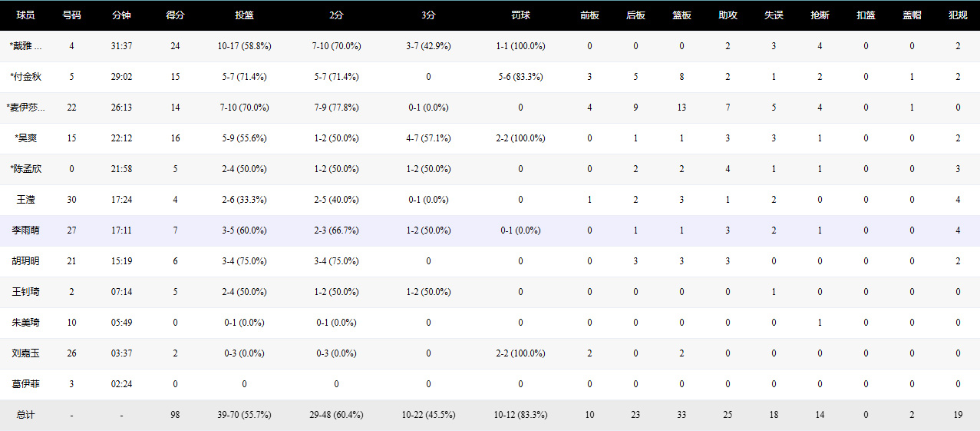Click the 得分 column header
980x431 pixels.
tap(175, 15)
